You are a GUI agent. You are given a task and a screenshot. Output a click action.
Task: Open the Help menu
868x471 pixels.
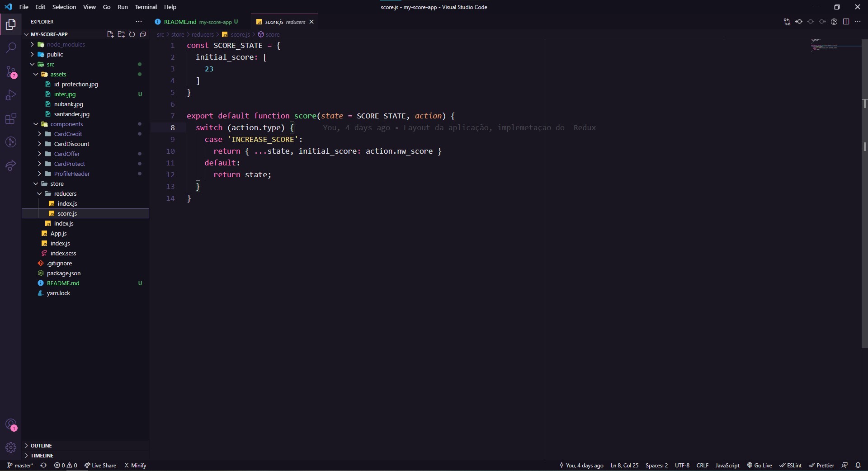[x=170, y=7]
